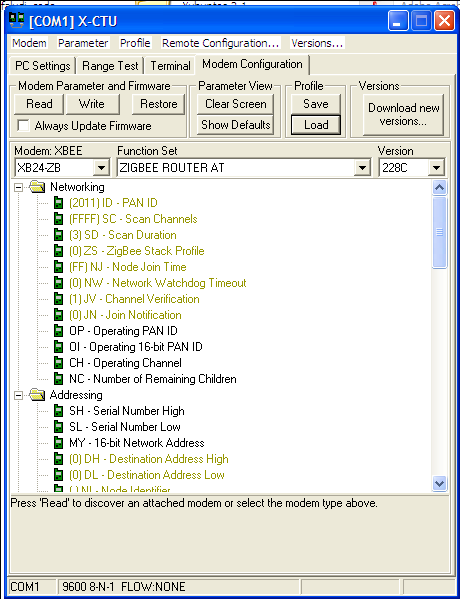
Task: Click the NJ Node Join Time icon
Action: (x=58, y=267)
